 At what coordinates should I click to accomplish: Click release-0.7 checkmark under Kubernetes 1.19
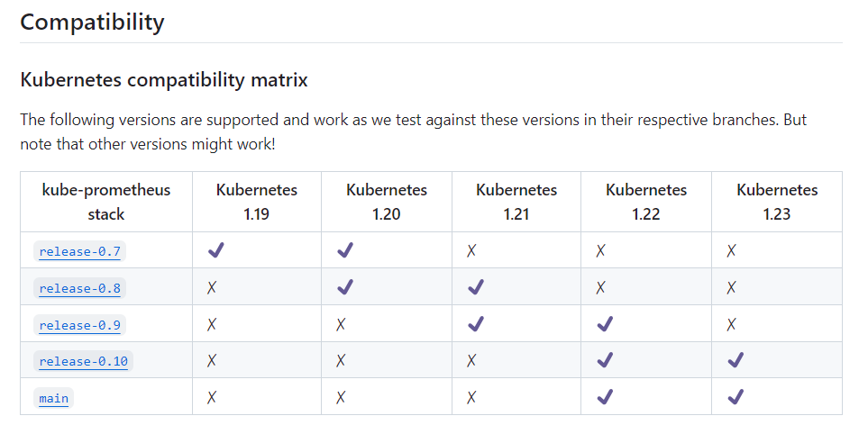click(x=216, y=250)
